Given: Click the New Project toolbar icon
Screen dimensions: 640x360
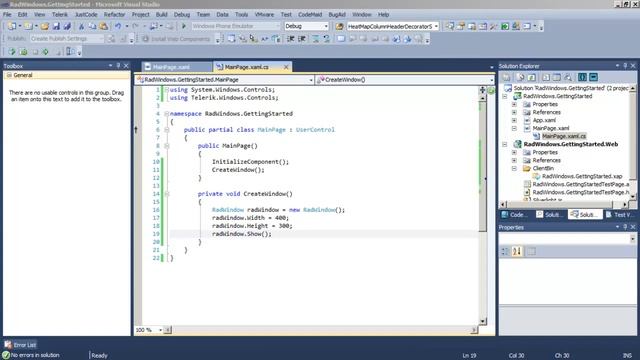Looking at the screenshot, I should 12,26.
